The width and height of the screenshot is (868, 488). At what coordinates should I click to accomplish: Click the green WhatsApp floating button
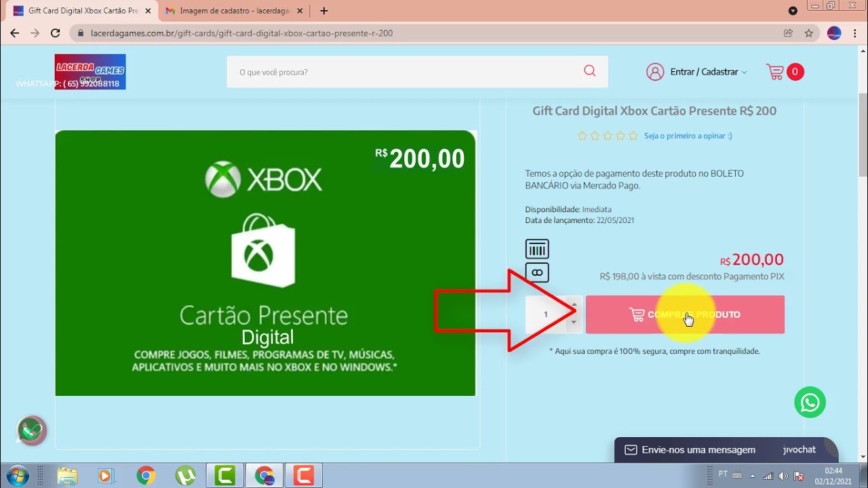point(810,403)
